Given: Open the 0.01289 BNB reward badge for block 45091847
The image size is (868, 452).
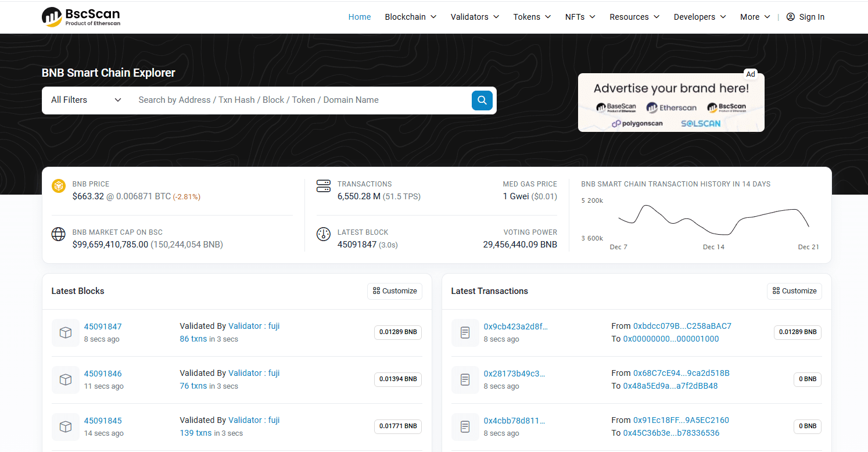Looking at the screenshot, I should tap(398, 332).
